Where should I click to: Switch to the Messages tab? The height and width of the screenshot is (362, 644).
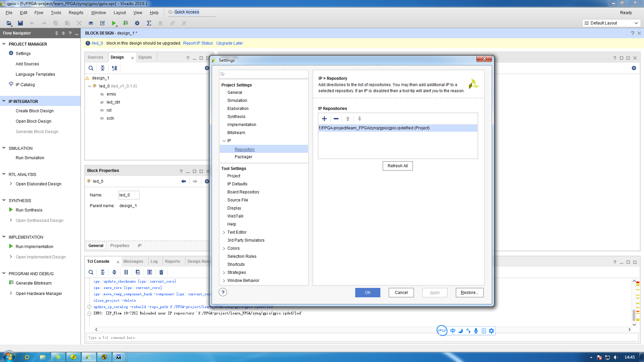(x=133, y=261)
